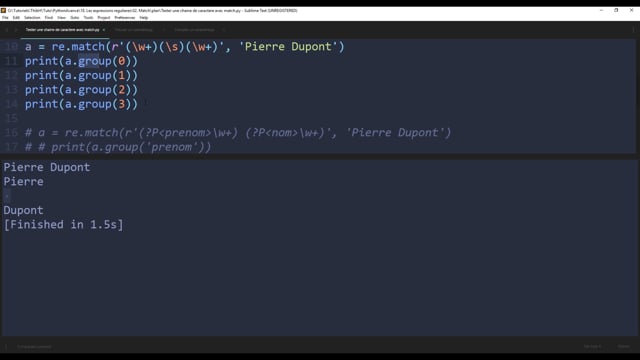This screenshot has width=640, height=360.
Task: Close the active match.py tab
Action: [x=104, y=30]
